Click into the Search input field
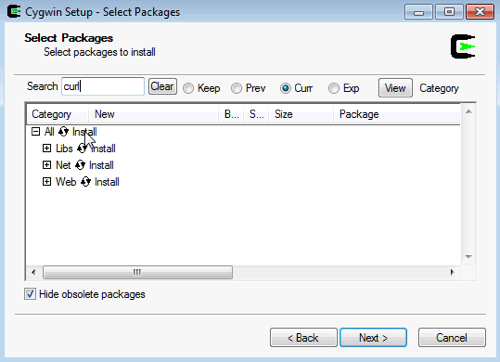This screenshot has width=500, height=362. click(x=103, y=87)
